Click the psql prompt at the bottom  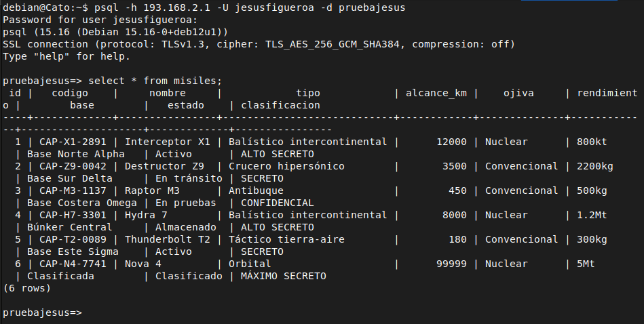42,312
